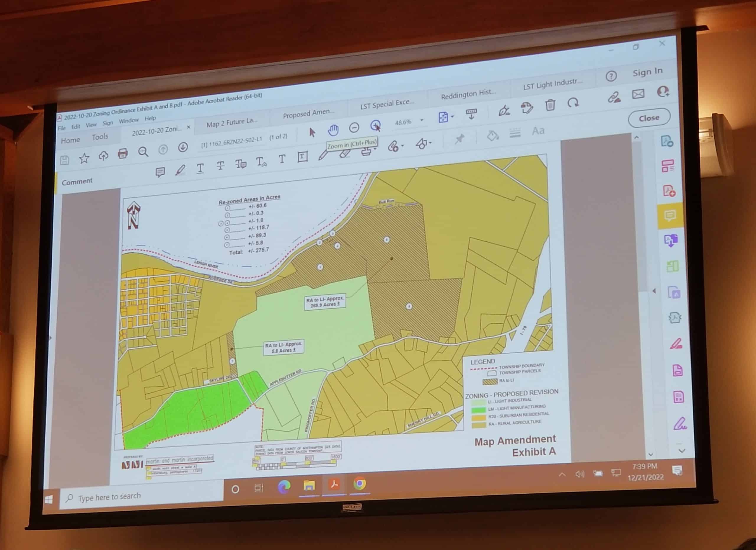756x550 pixels.
Task: Open the annotation color picker bucket
Action: click(x=492, y=135)
